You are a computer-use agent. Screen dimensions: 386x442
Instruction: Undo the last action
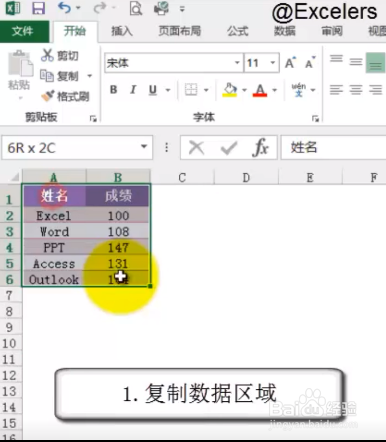click(x=65, y=8)
